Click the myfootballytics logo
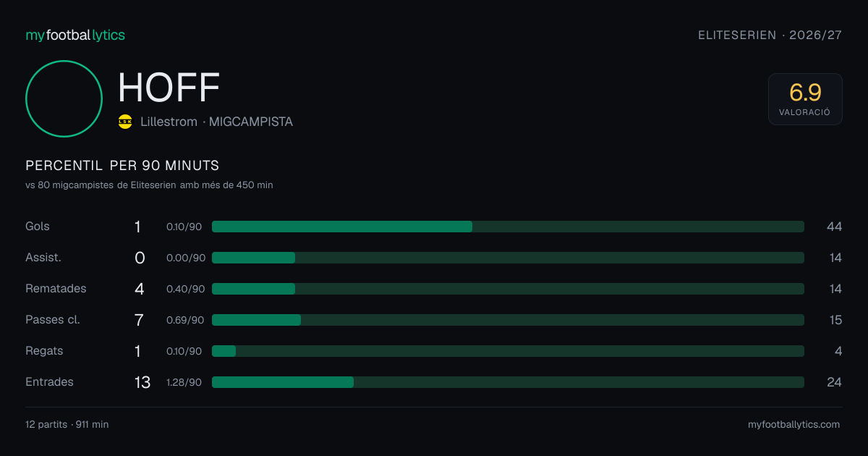Image resolution: width=868 pixels, height=456 pixels. click(x=75, y=35)
